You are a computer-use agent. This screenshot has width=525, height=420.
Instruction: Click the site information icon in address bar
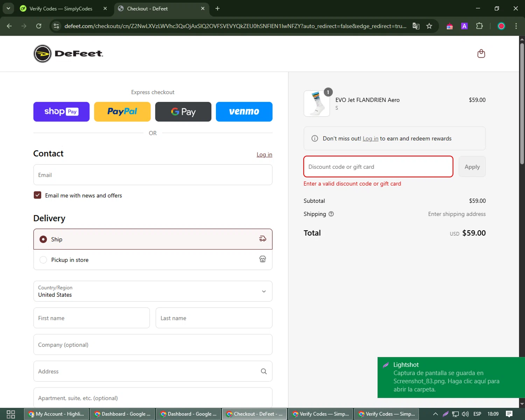click(x=56, y=26)
